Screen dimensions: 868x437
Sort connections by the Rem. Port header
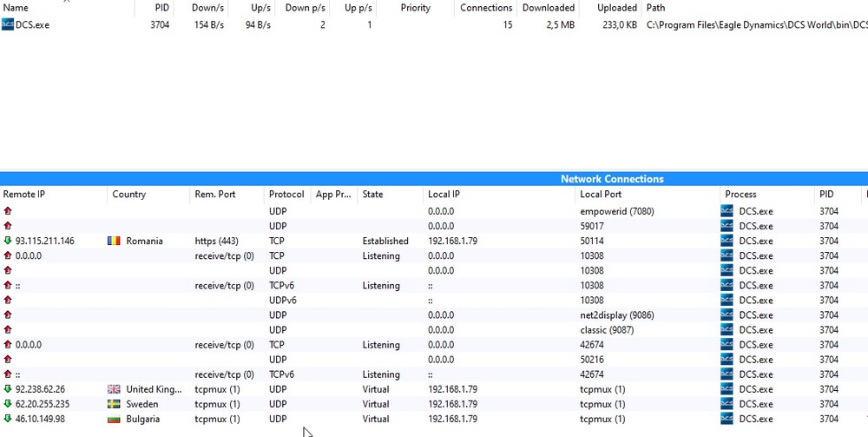[214, 194]
